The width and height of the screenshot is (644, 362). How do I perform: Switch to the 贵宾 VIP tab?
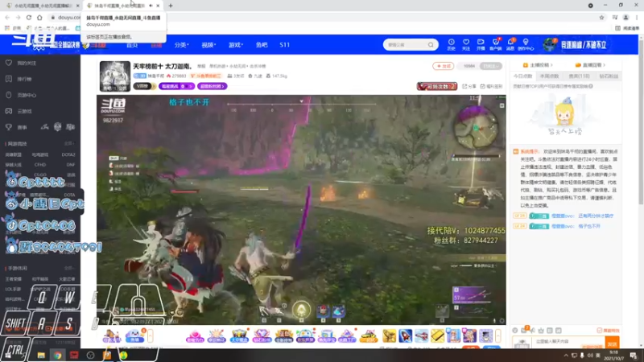579,76
